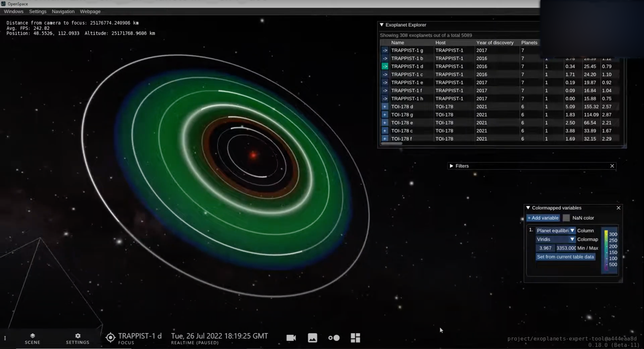The width and height of the screenshot is (644, 349).
Task: Open the Webpage menu
Action: point(90,11)
